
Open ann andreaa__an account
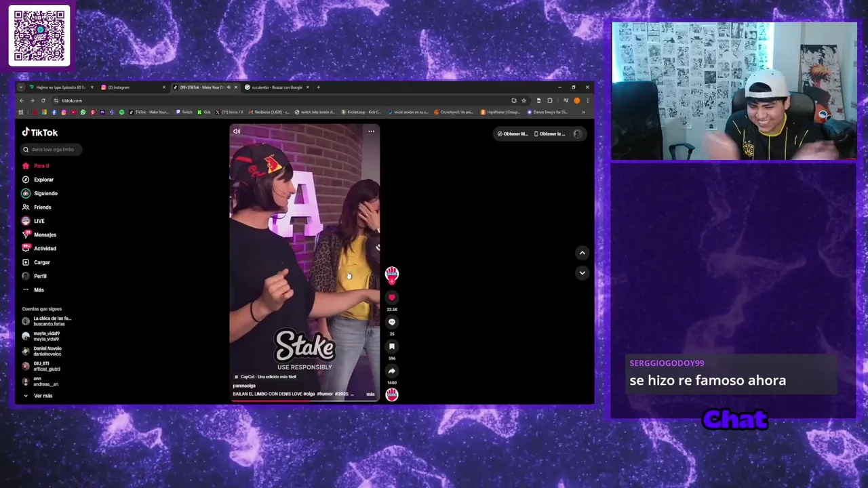coord(40,381)
